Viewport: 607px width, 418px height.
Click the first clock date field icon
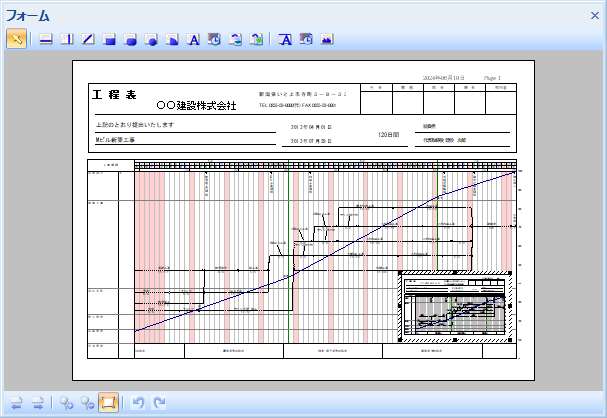[214, 39]
